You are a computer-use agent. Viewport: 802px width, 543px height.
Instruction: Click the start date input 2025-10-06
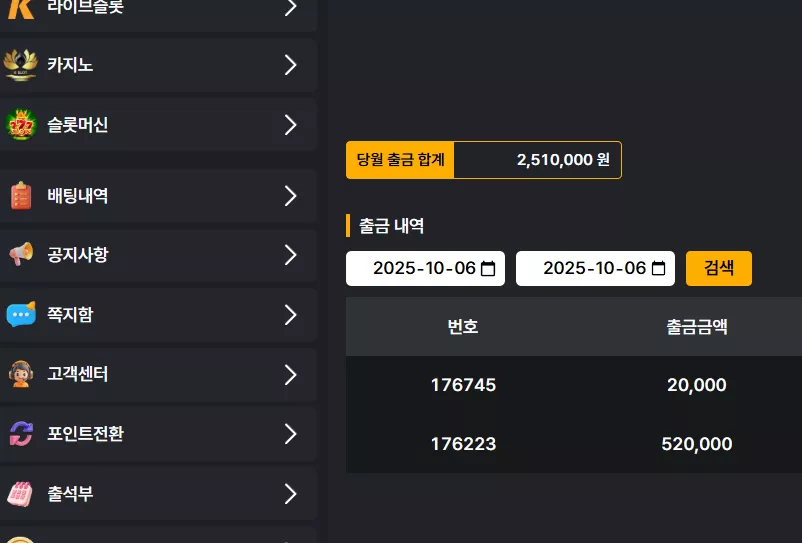(x=425, y=268)
